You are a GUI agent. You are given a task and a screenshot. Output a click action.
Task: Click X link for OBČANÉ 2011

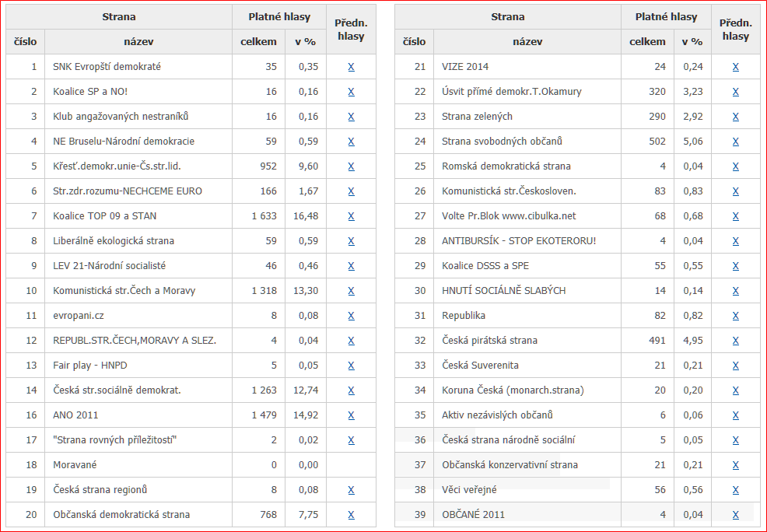736,516
